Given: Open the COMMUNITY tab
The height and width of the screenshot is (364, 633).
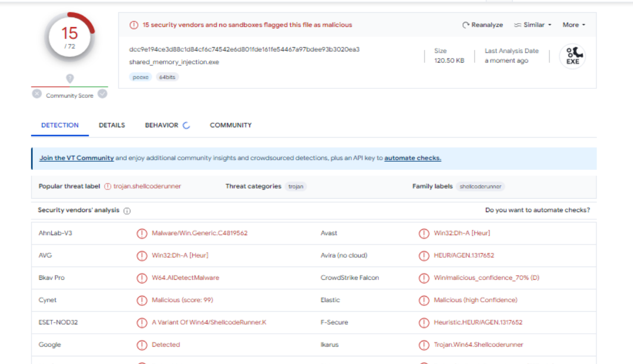Looking at the screenshot, I should tap(231, 125).
